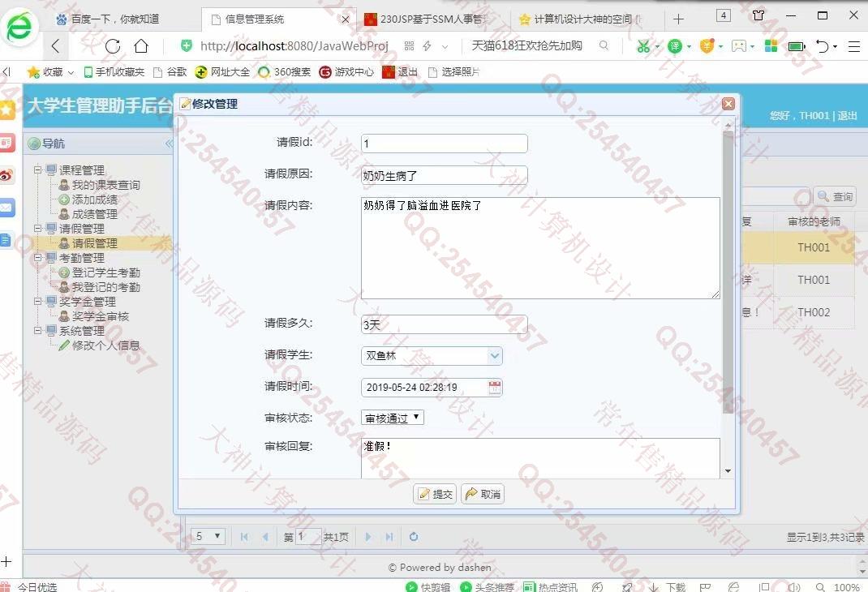868x592 pixels.
Task: Open the 请假学生 combo box arrow
Action: 494,356
